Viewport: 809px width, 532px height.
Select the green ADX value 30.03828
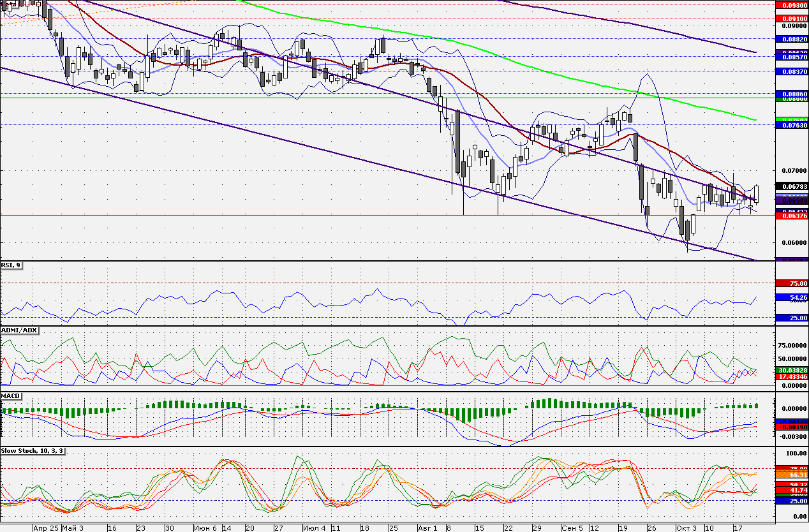(792, 370)
